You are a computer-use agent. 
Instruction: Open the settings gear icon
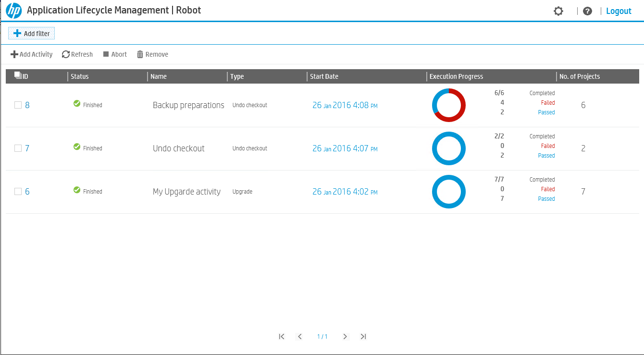558,11
